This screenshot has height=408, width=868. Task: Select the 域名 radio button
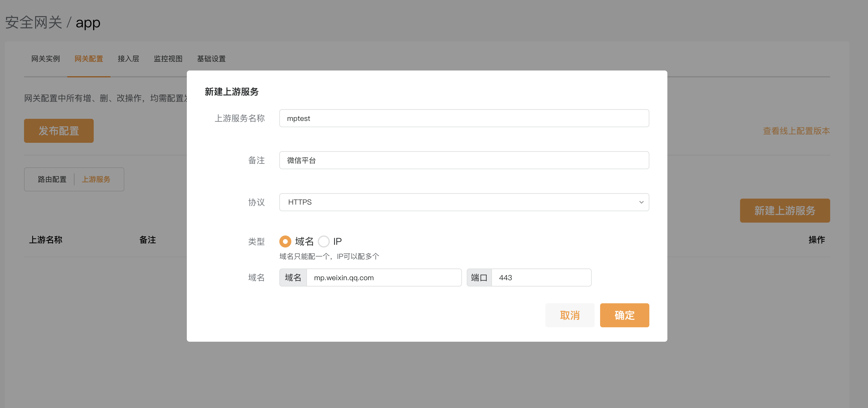click(x=285, y=241)
